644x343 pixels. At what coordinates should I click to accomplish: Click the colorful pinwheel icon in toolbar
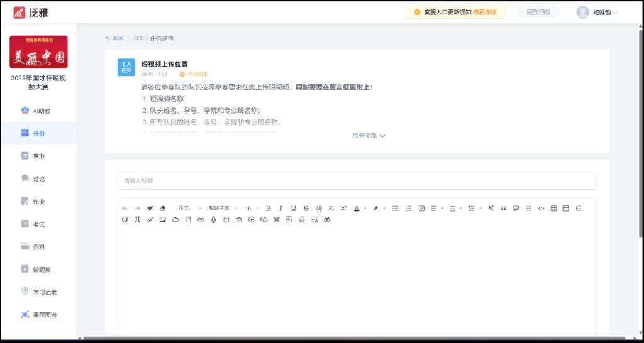277,219
